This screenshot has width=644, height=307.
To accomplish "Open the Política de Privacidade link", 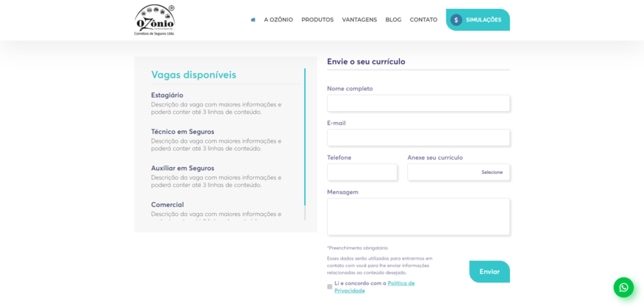I will point(400,283).
